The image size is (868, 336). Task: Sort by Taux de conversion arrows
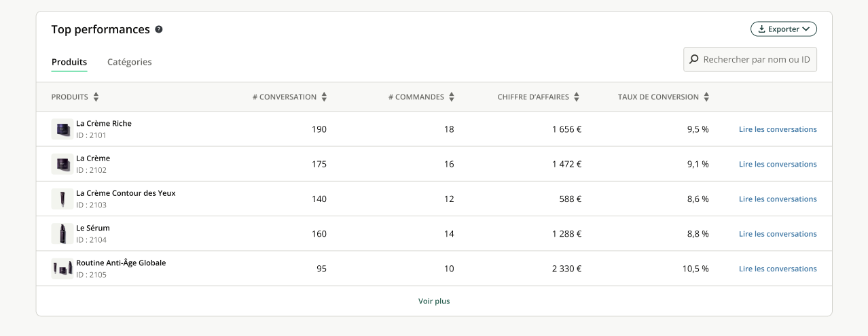[x=706, y=97]
